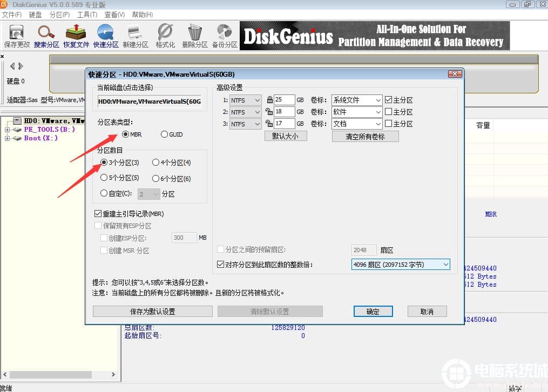
Task: Select the Format (格式化) toolbar icon
Action: (165, 36)
